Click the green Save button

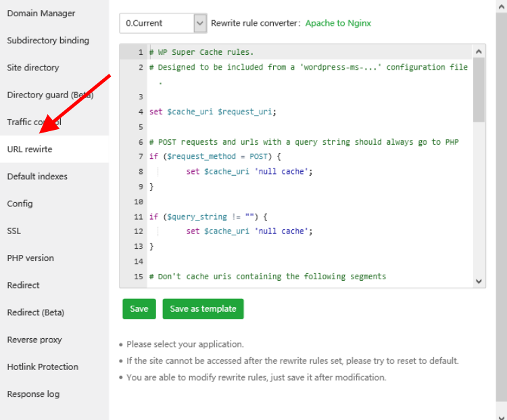tap(139, 309)
